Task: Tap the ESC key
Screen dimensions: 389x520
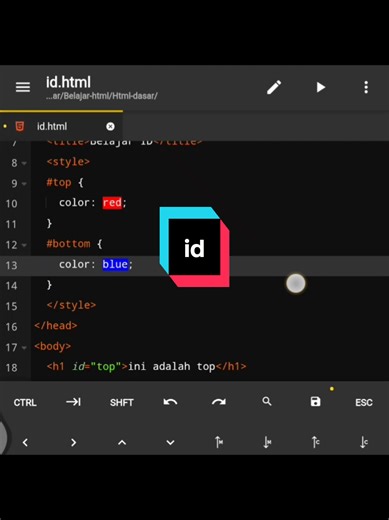Action: coord(364,402)
